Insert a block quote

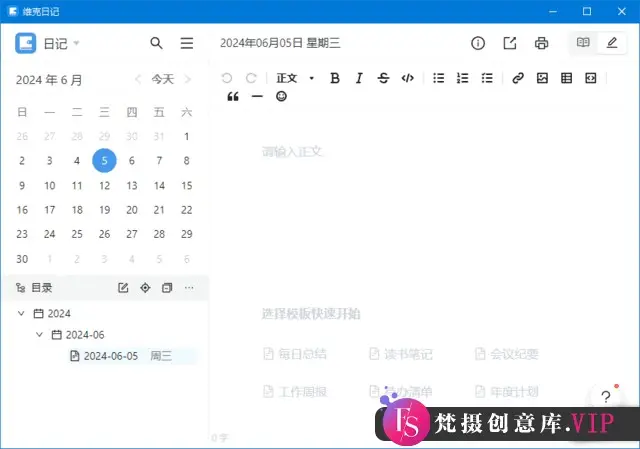point(233,97)
